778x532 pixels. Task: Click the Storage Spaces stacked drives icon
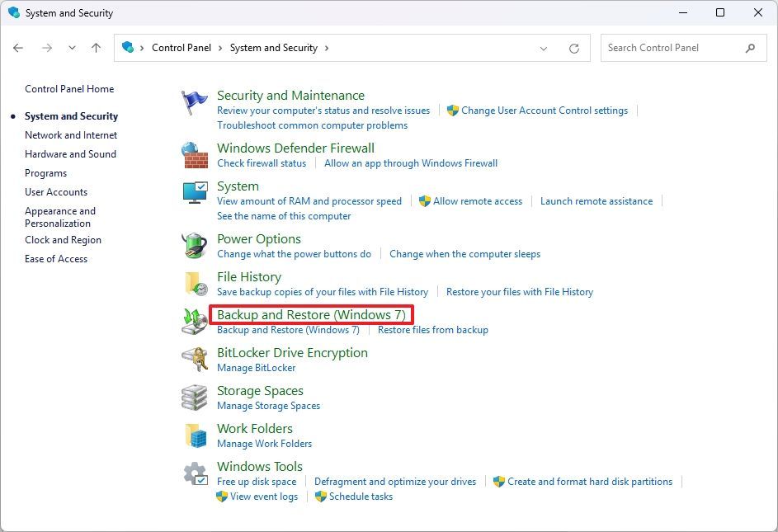pos(195,398)
